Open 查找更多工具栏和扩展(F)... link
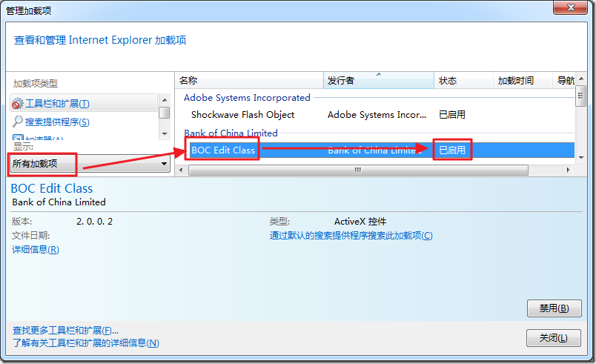This screenshot has height=364, width=596. (x=65, y=331)
